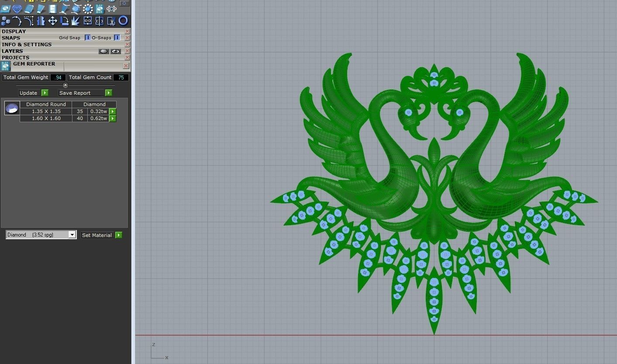Close the LAYERS panel
The image size is (617, 364).
(127, 51)
